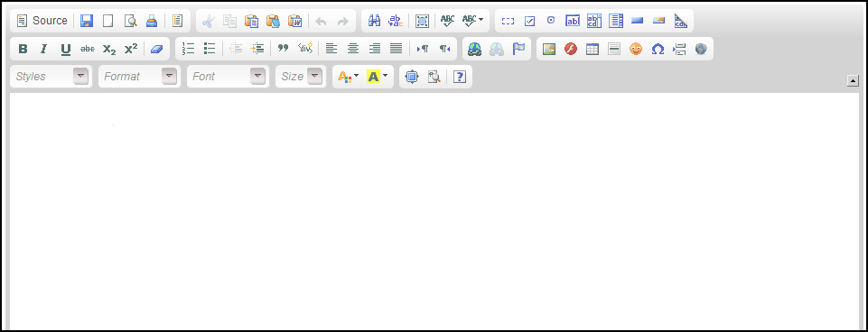Open the Replace icon

pyautogui.click(x=396, y=21)
